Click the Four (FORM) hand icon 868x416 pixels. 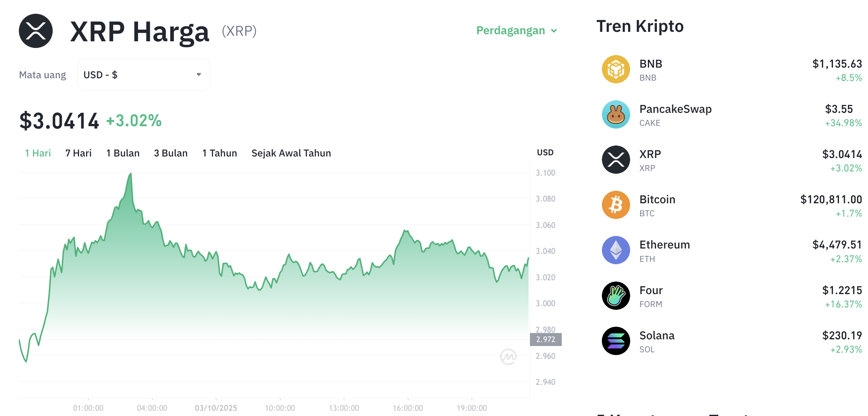pos(616,296)
